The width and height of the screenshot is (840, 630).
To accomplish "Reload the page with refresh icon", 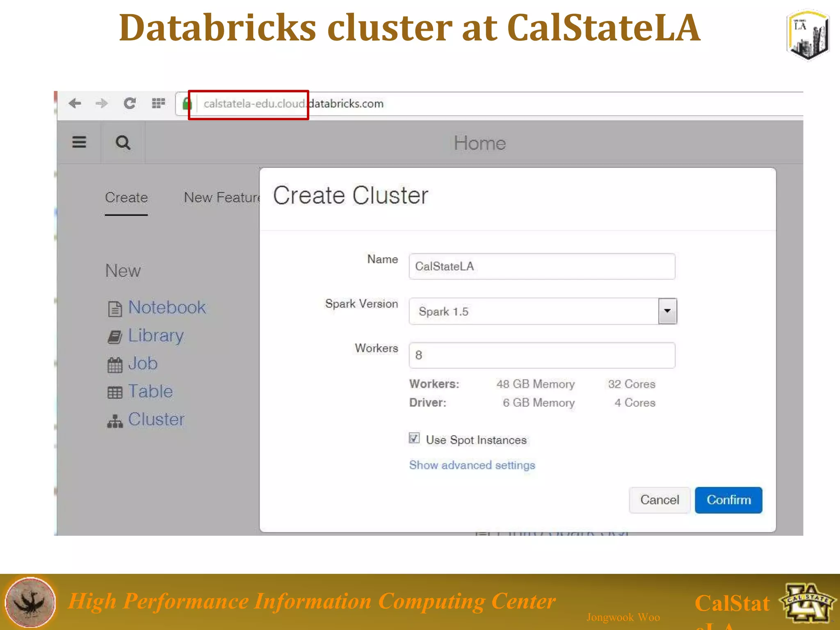I will (x=130, y=103).
